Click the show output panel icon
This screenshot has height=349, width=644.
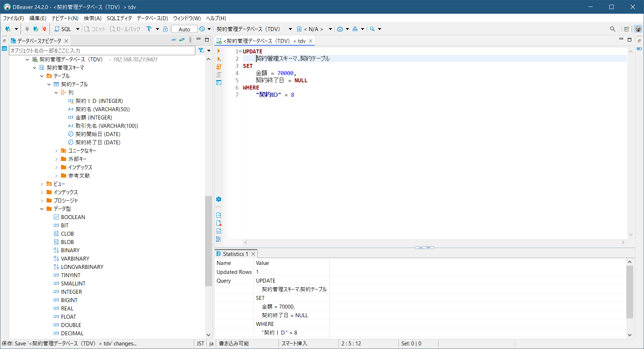(x=219, y=215)
